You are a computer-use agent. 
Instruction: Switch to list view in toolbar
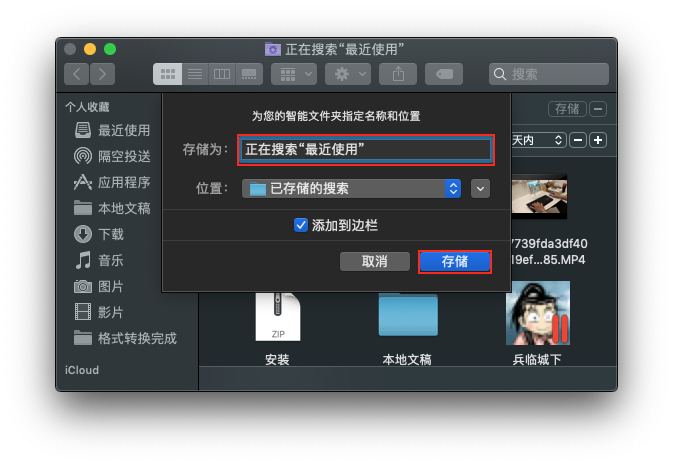click(195, 74)
